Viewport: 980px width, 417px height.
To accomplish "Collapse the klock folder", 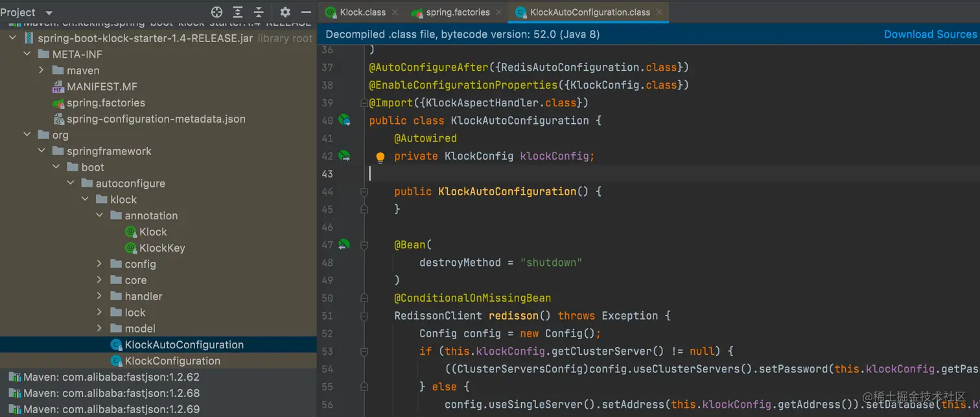I will point(85,199).
